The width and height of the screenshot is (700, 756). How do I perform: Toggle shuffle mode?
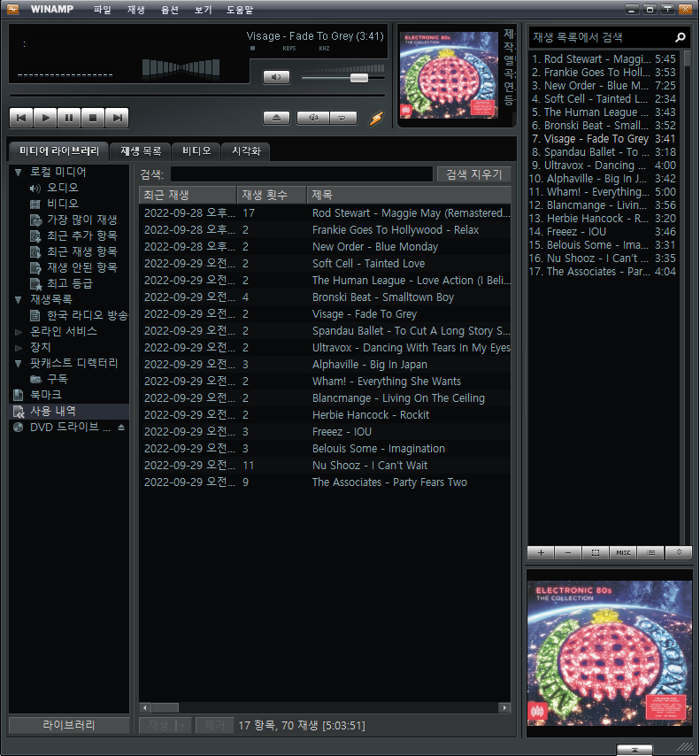click(313, 118)
